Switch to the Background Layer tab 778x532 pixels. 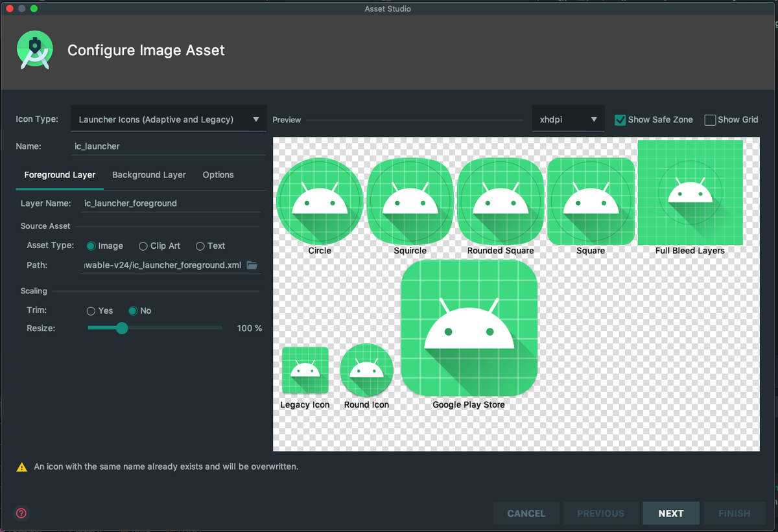tap(148, 175)
